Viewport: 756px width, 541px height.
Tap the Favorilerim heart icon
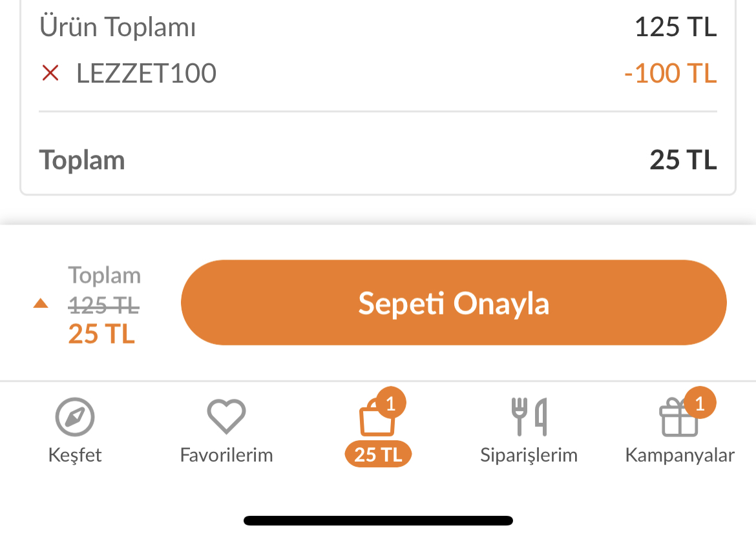click(226, 417)
